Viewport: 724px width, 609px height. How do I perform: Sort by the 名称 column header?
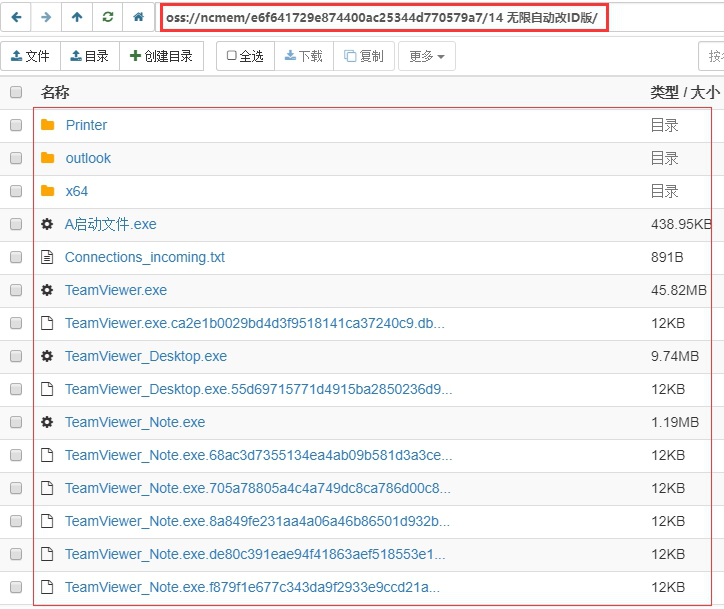click(55, 92)
